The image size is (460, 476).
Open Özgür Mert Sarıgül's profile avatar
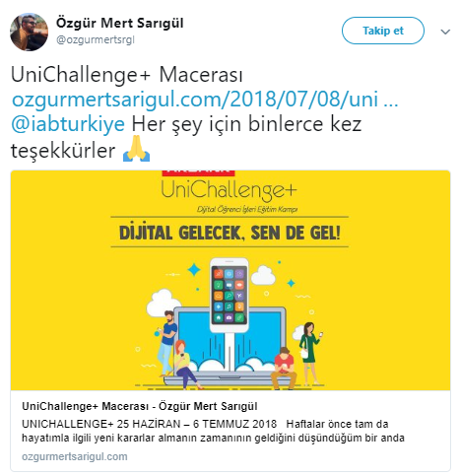pyautogui.click(x=30, y=32)
